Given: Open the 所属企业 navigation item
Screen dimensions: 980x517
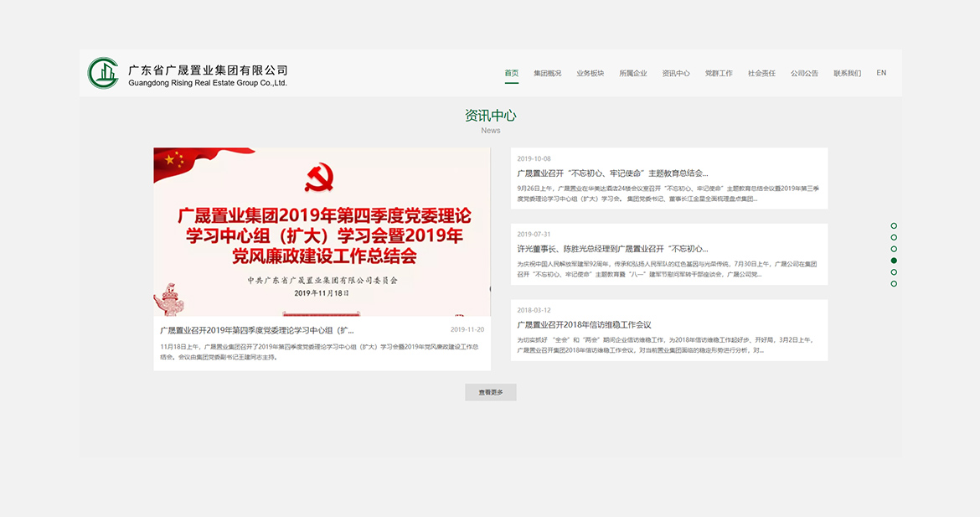Looking at the screenshot, I should (632, 73).
